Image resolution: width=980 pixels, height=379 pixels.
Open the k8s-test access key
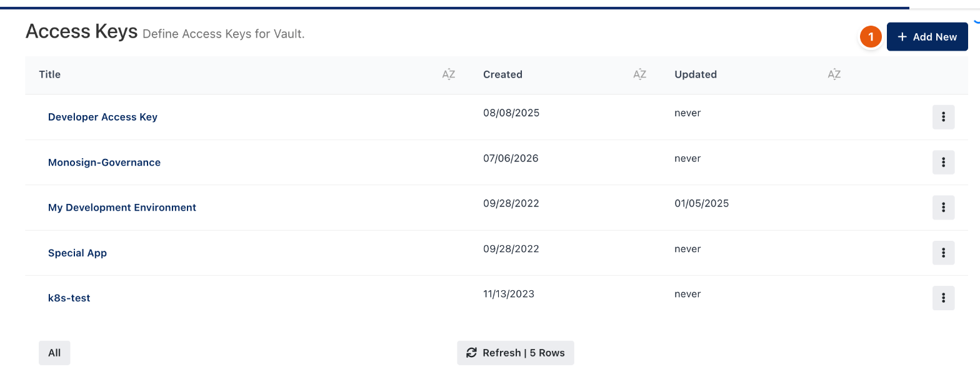click(69, 298)
